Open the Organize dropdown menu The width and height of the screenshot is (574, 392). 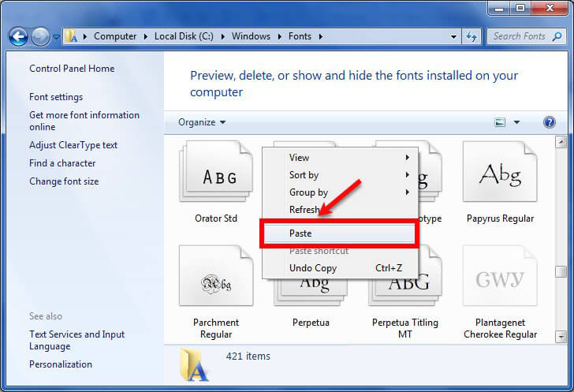pos(202,122)
